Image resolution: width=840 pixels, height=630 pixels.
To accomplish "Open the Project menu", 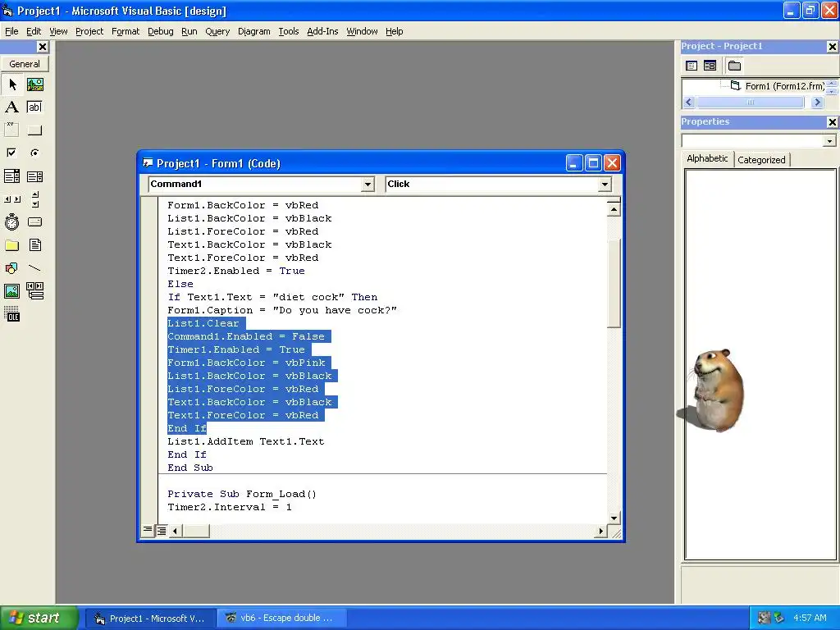I will [89, 31].
